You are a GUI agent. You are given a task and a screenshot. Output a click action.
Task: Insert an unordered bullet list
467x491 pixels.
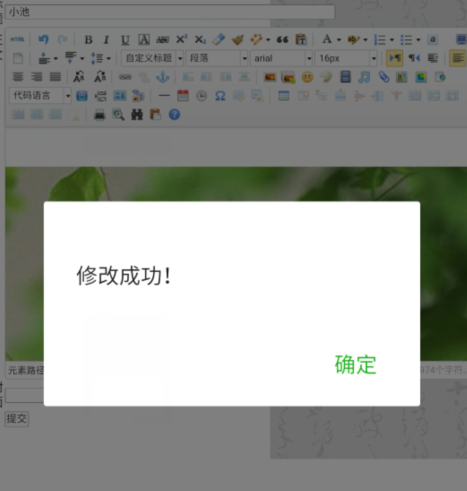[406, 40]
